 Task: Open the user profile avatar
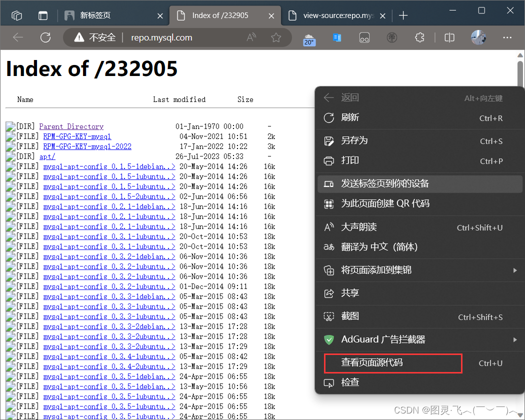click(478, 37)
